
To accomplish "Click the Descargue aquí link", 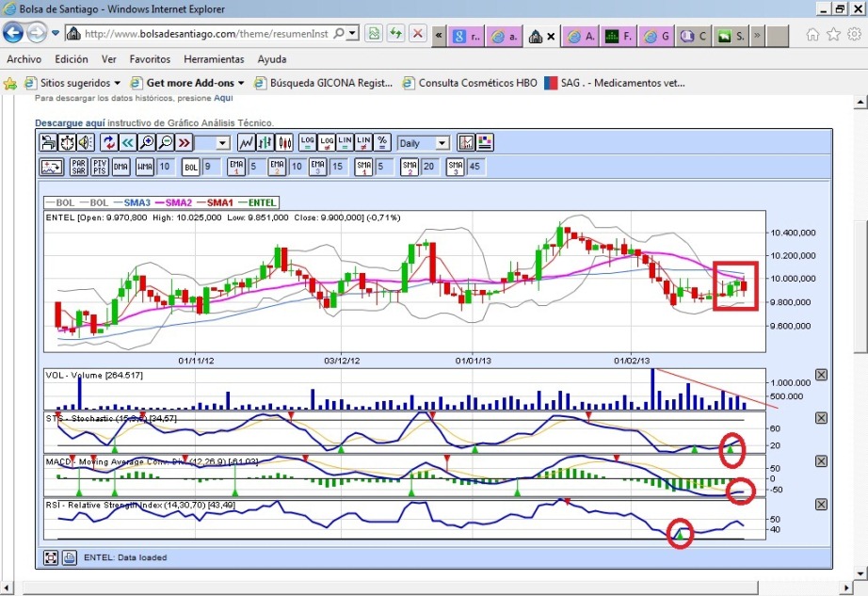I will (70, 122).
